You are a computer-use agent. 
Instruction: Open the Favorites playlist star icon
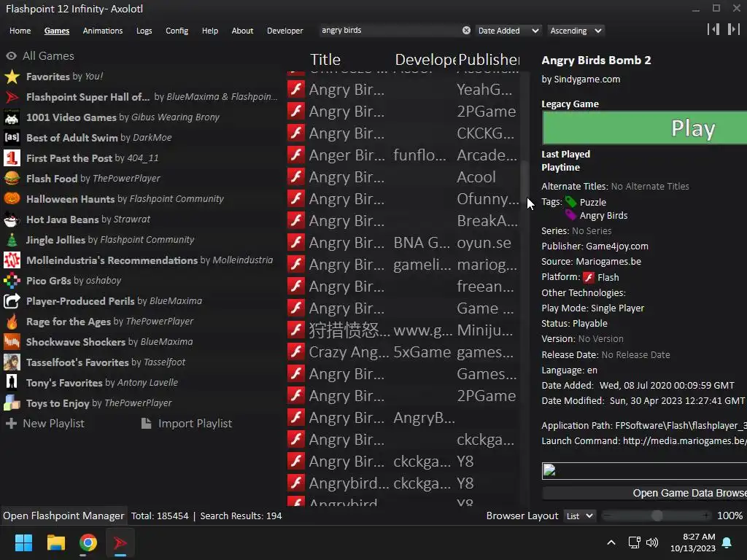pos(12,77)
